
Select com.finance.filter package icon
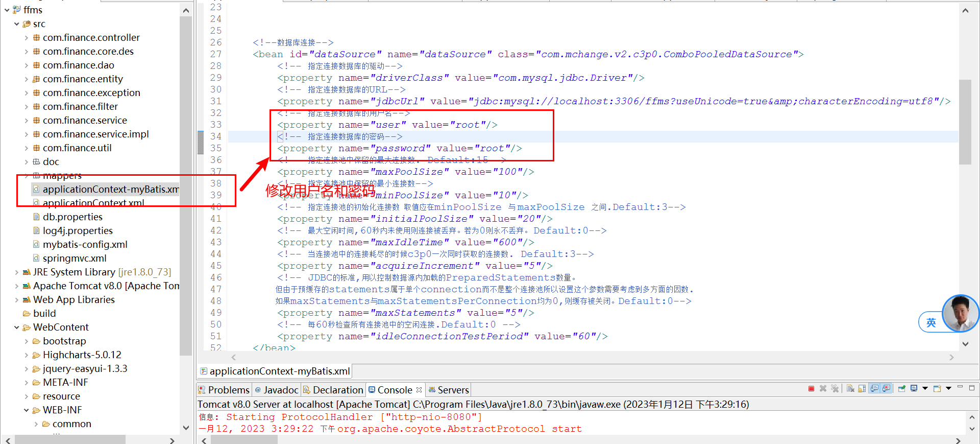(36, 106)
